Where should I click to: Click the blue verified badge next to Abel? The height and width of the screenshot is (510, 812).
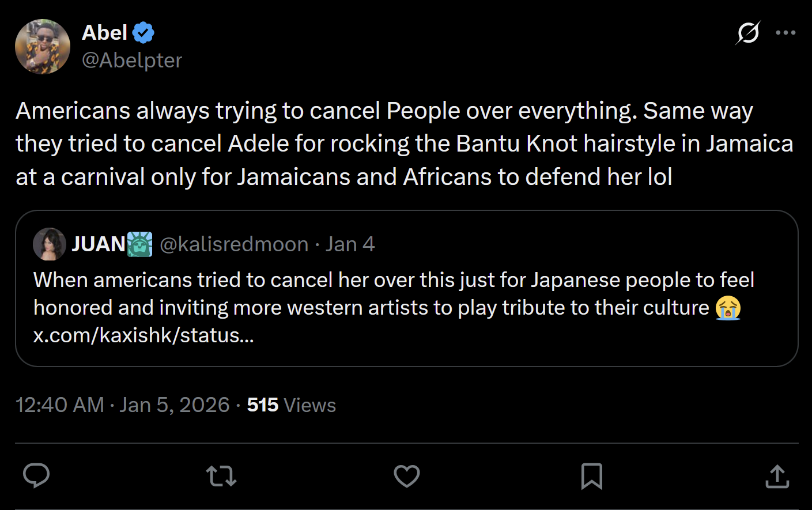pos(143,33)
